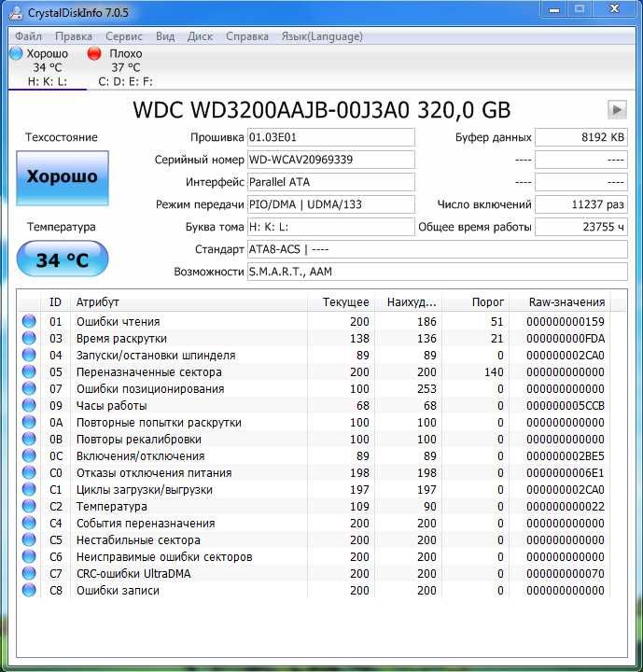The image size is (643, 672).
Task: Click the red Плохо status icon
Action: 94,53
